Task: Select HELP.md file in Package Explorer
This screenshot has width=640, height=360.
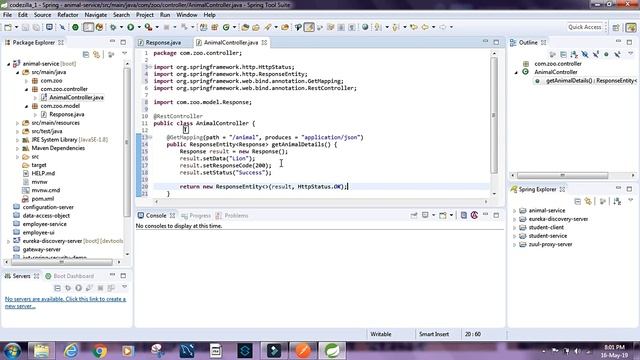Action: (x=43, y=173)
